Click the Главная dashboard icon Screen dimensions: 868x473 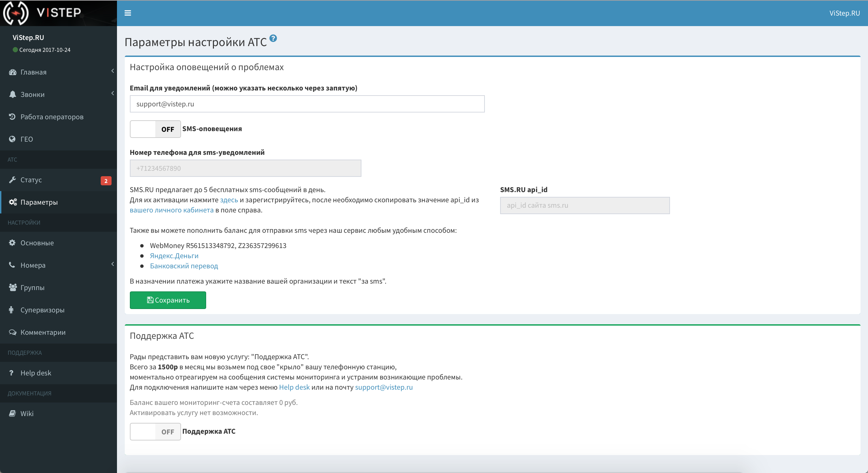(13, 72)
